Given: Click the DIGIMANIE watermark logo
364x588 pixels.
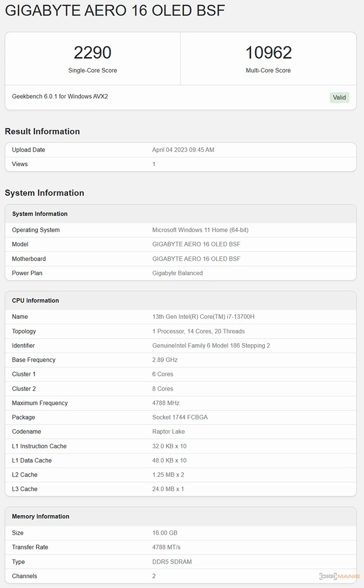Looking at the screenshot, I should tap(339, 576).
